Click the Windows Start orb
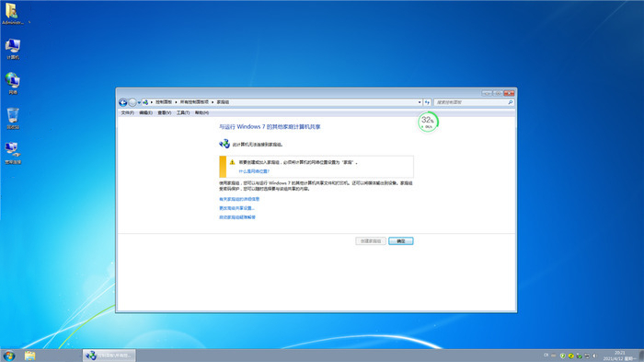Image resolution: width=644 pixels, height=362 pixels. coord(8,356)
